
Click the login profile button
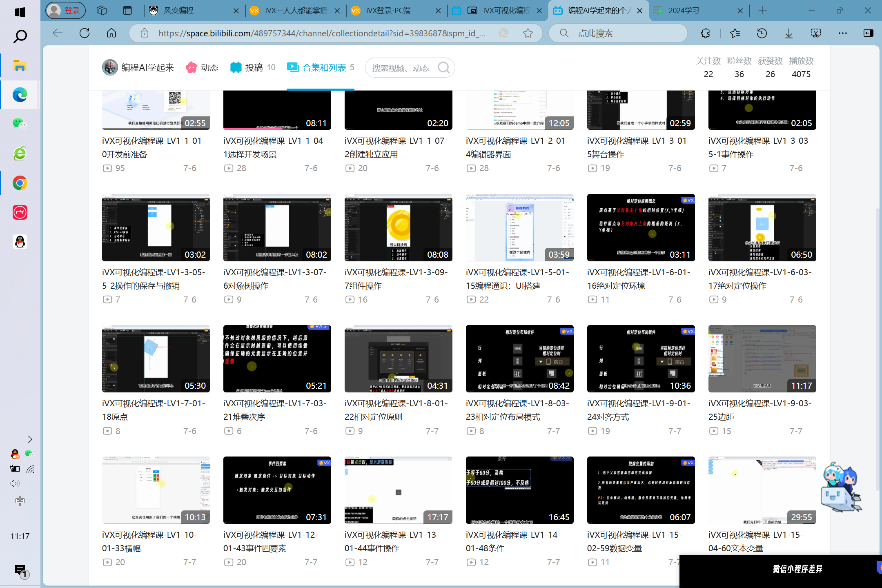(x=65, y=11)
